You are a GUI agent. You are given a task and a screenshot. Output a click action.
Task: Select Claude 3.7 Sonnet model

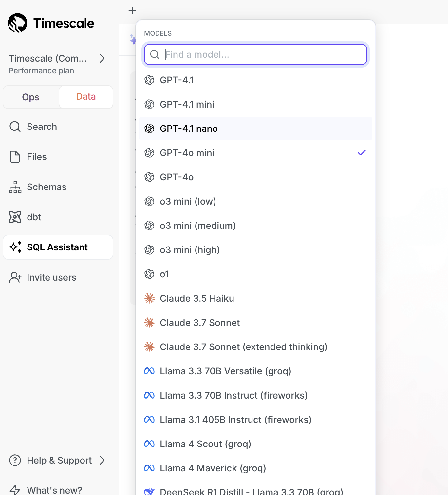click(255, 323)
